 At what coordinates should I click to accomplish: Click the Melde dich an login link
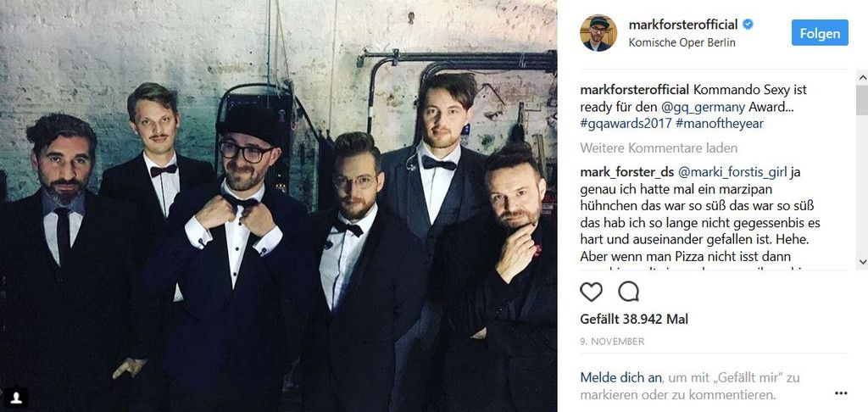(x=620, y=378)
